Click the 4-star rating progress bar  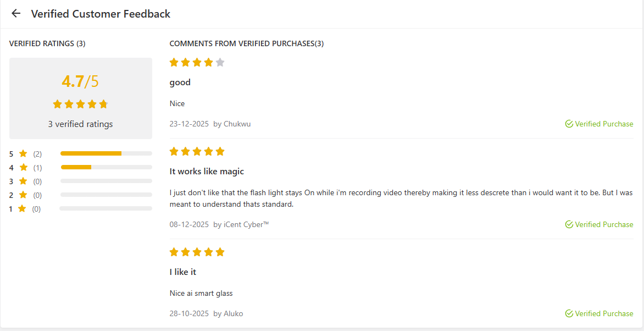click(x=106, y=167)
